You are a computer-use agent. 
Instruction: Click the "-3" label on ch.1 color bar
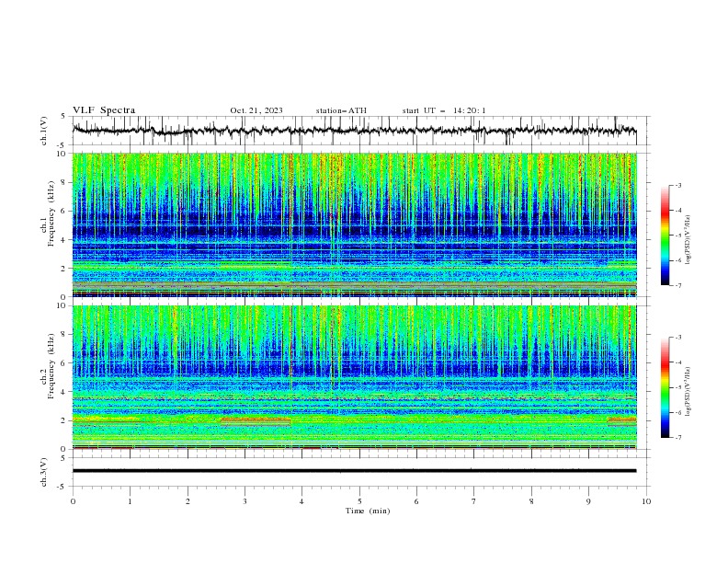[x=678, y=185]
